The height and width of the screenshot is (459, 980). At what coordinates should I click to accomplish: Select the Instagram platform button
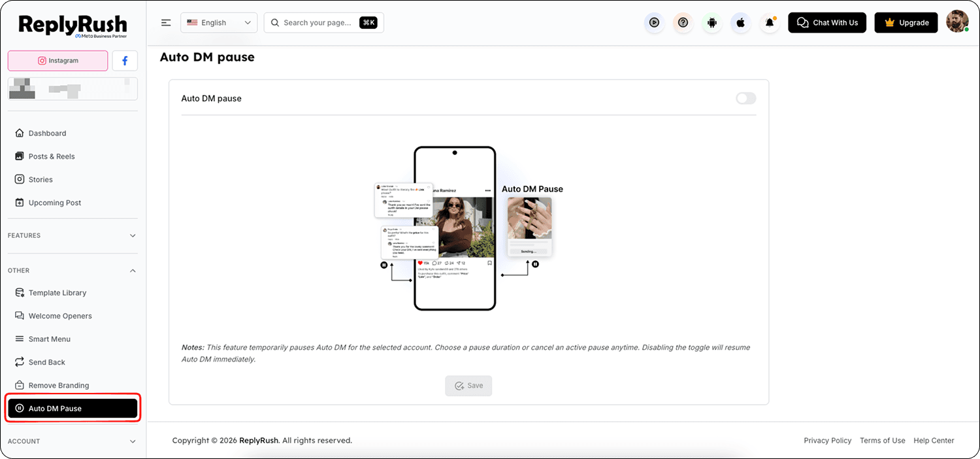click(x=57, y=61)
